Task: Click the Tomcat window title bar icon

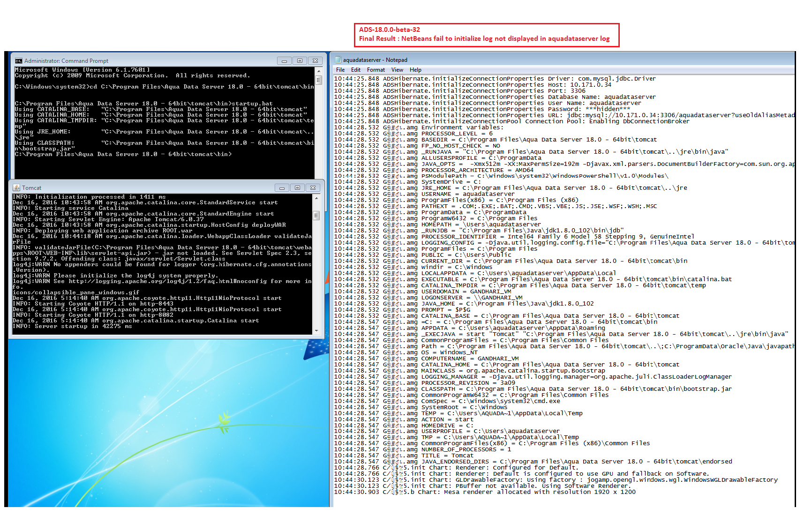Action: click(16, 188)
